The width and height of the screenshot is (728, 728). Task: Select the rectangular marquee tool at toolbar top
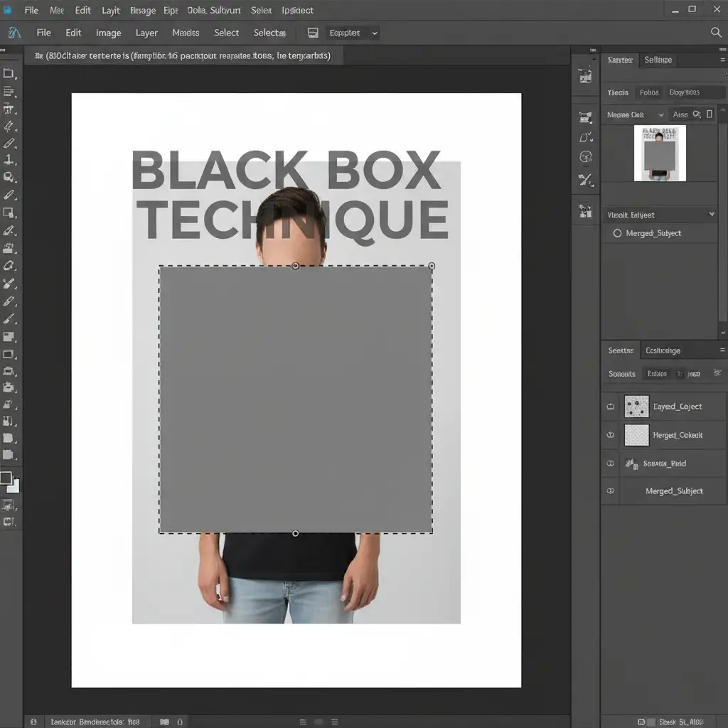click(9, 73)
